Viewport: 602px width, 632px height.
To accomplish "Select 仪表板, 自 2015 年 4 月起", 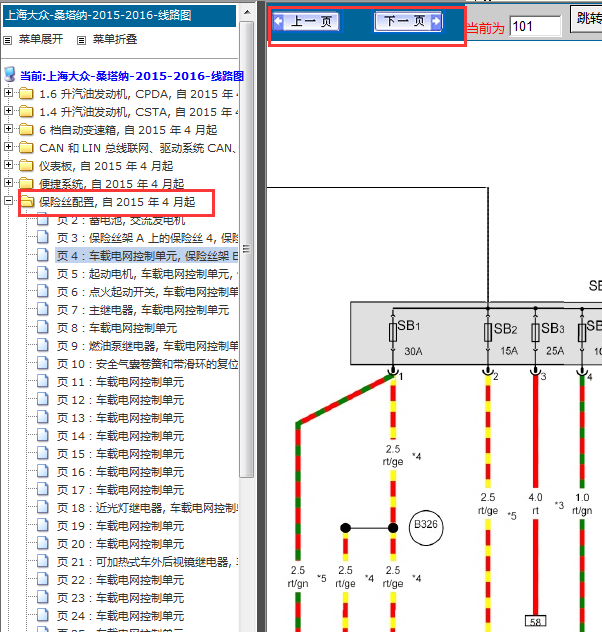I will click(x=106, y=166).
